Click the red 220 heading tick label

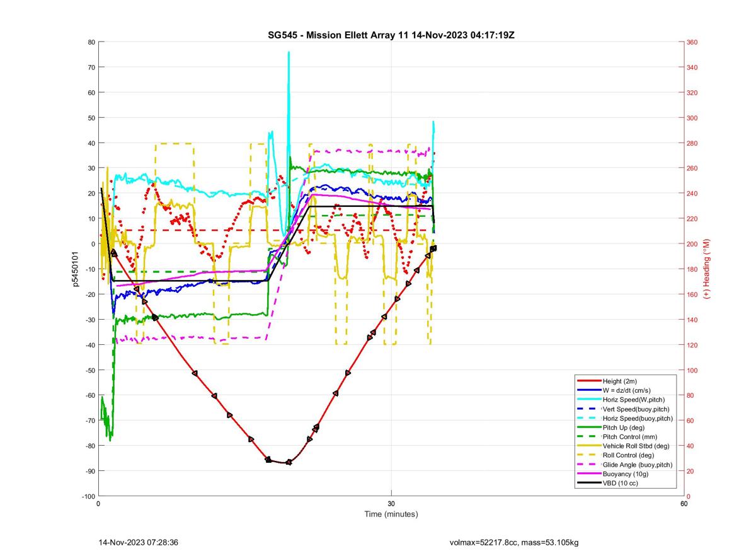(x=693, y=219)
